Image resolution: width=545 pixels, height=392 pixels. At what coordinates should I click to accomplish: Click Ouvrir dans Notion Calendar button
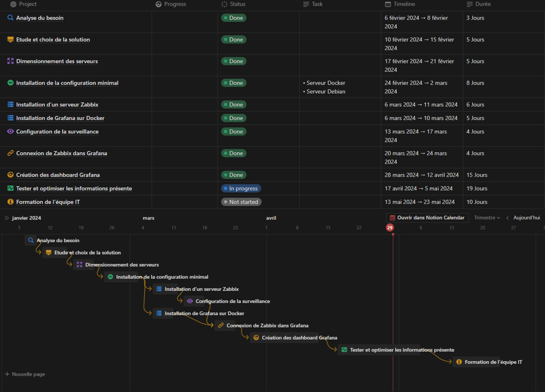[x=427, y=218]
